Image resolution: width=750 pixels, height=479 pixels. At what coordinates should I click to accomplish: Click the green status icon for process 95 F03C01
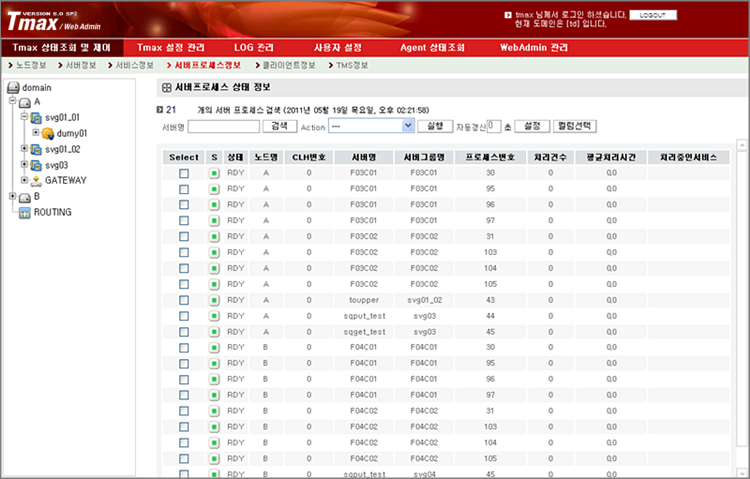[x=214, y=189]
